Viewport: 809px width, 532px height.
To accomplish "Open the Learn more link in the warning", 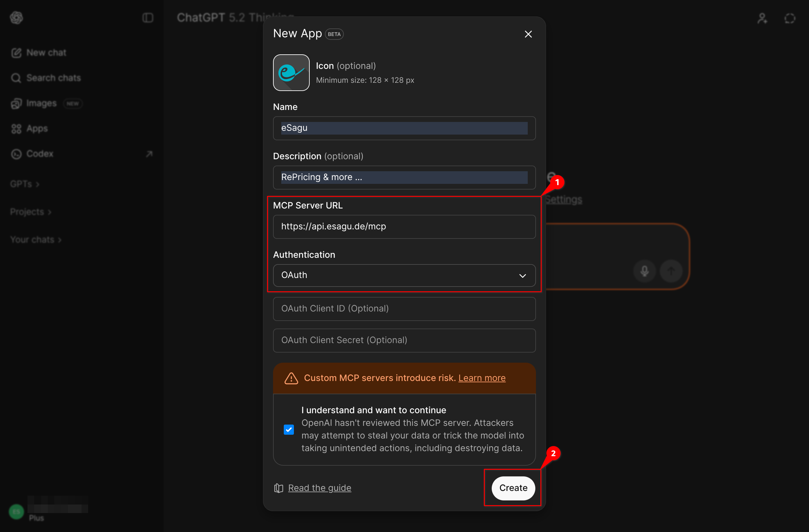I will coord(482,378).
